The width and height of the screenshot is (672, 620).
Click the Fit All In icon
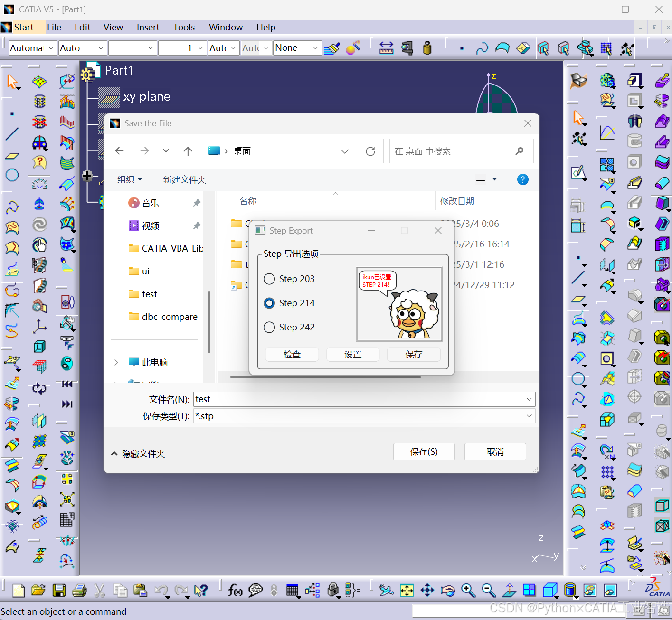[407, 590]
